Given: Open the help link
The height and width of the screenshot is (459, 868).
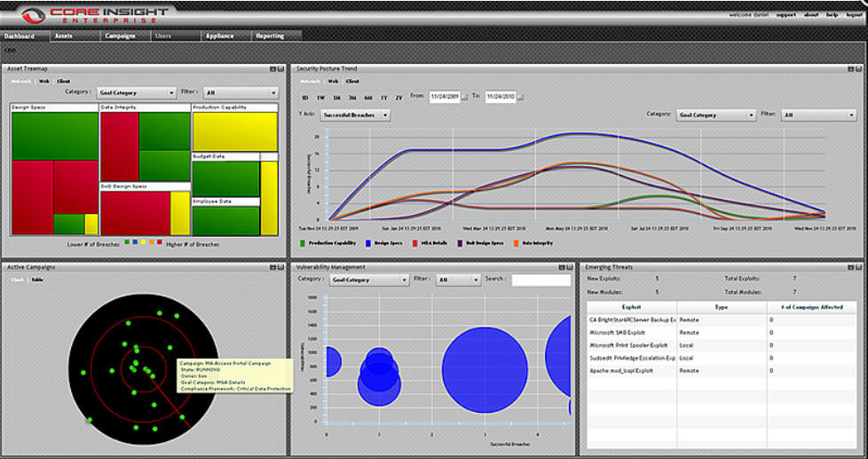Looking at the screenshot, I should [832, 15].
